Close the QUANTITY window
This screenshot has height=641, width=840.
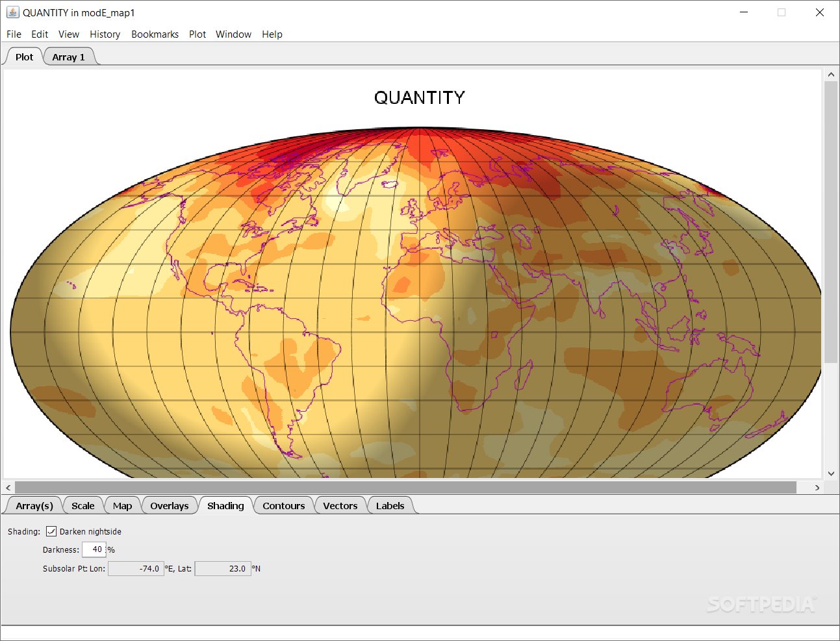point(820,12)
